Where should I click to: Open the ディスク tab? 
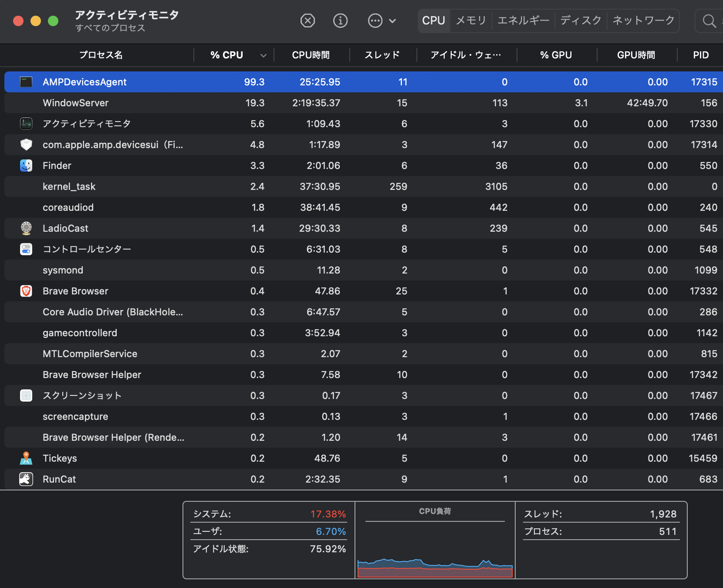point(581,20)
